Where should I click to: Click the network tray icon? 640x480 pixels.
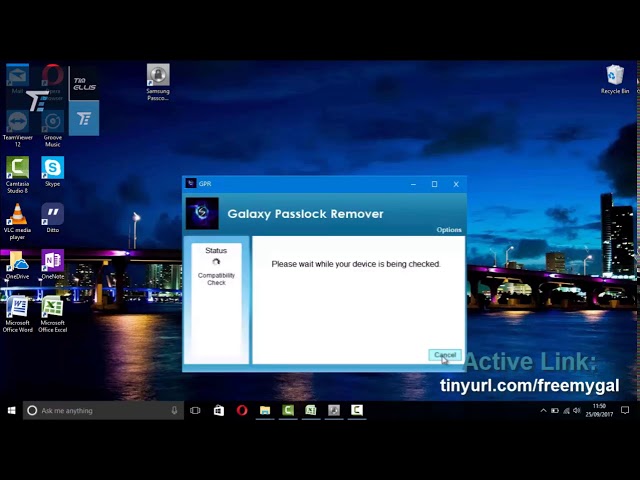point(566,410)
